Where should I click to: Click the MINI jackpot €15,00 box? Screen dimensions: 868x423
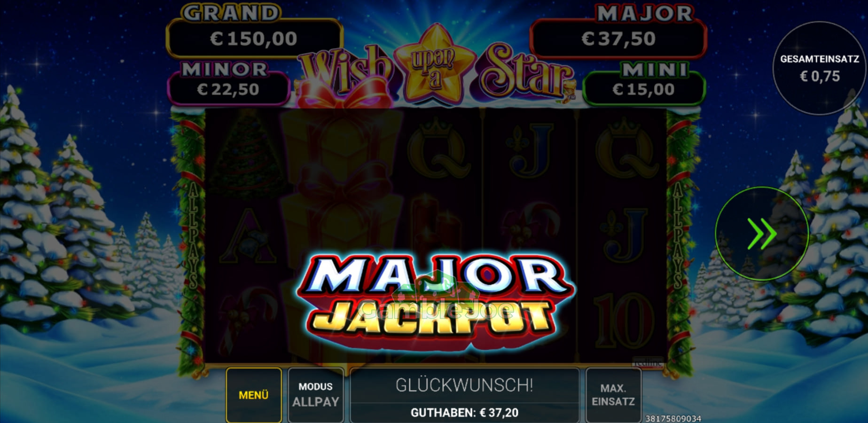644,89
